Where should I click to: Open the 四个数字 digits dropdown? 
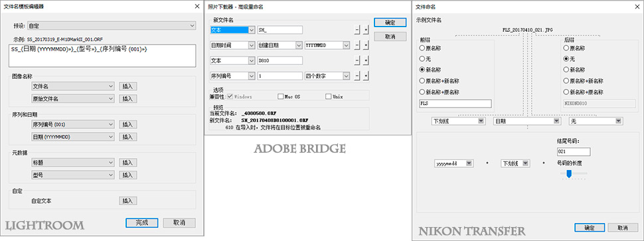(x=327, y=76)
